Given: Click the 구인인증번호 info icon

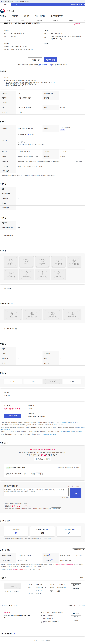Looking at the screenshot, I should pyautogui.click(x=52, y=560).
